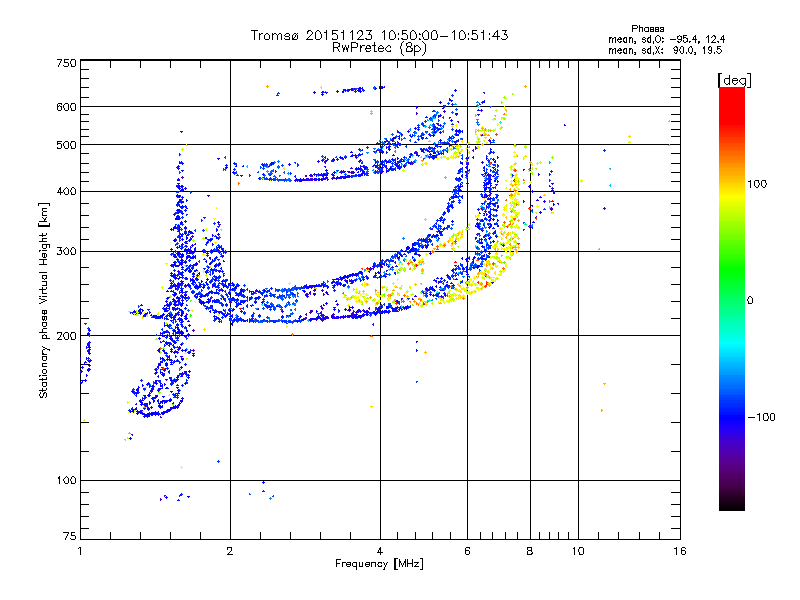Viewport: 800px width, 600px height.
Task: Click the colorbar tick label '0'
Action: pos(750,301)
